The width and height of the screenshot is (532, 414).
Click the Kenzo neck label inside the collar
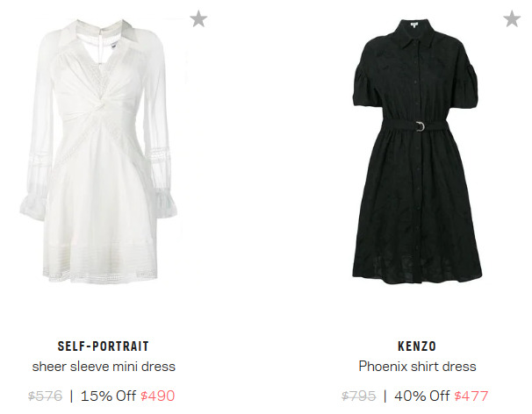(414, 25)
